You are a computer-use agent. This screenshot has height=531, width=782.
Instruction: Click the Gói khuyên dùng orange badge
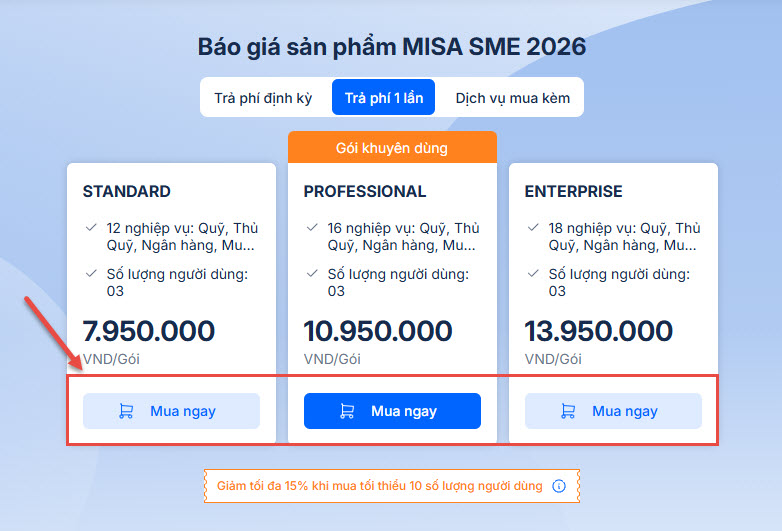tap(392, 148)
